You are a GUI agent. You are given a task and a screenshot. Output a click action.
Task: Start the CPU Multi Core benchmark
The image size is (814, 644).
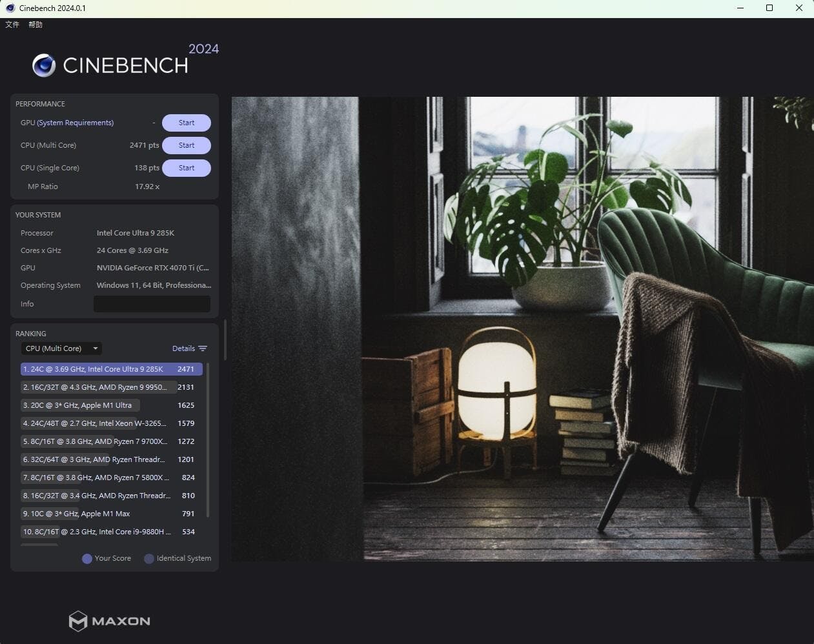click(187, 145)
